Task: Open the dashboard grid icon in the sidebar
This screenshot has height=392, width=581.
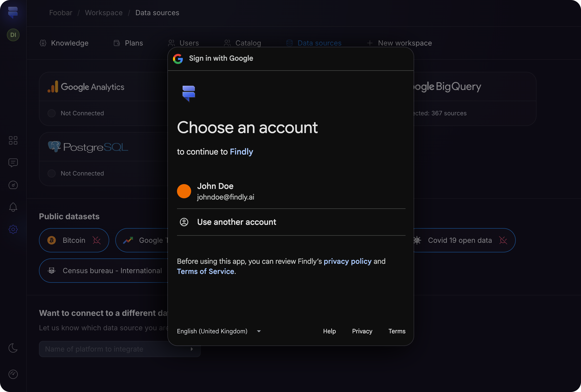Action: pyautogui.click(x=13, y=140)
